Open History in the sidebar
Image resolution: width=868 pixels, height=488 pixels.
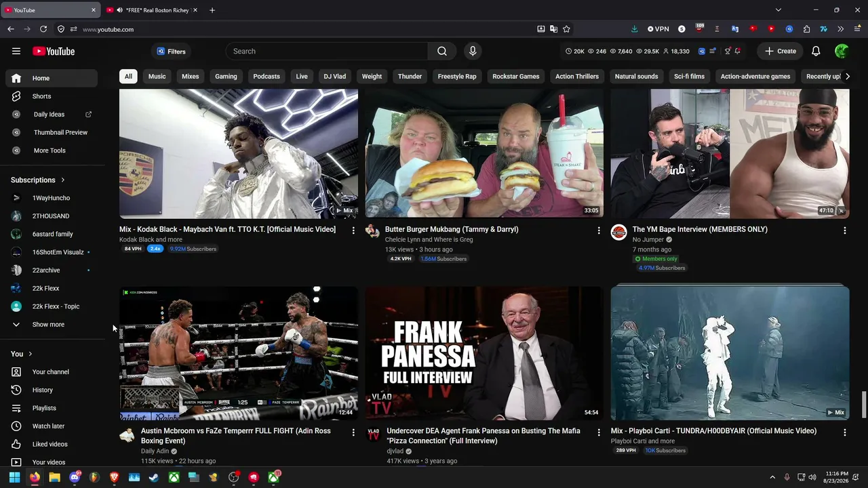52,390
